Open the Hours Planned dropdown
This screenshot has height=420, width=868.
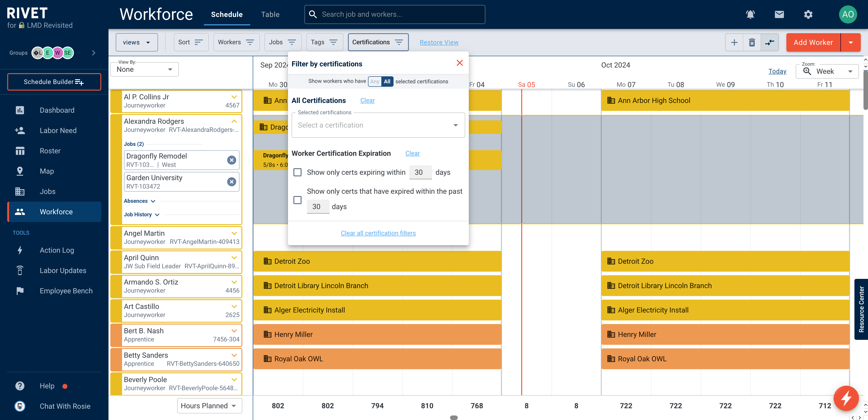210,406
